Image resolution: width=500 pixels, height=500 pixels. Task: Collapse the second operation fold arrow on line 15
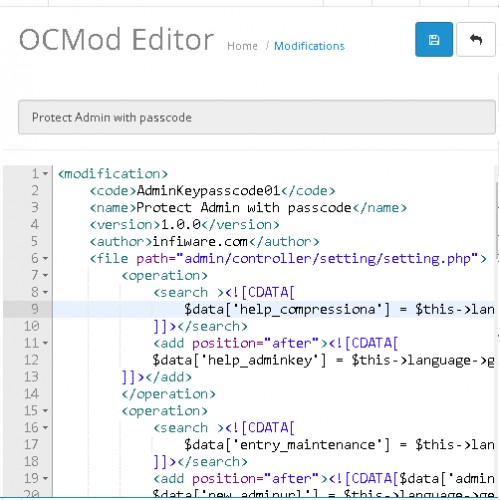[x=45, y=411]
